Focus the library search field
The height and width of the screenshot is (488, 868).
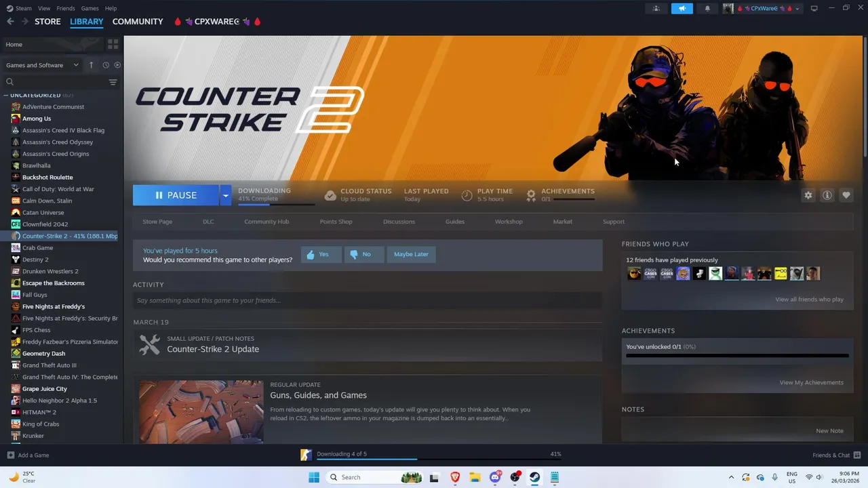pyautogui.click(x=54, y=82)
